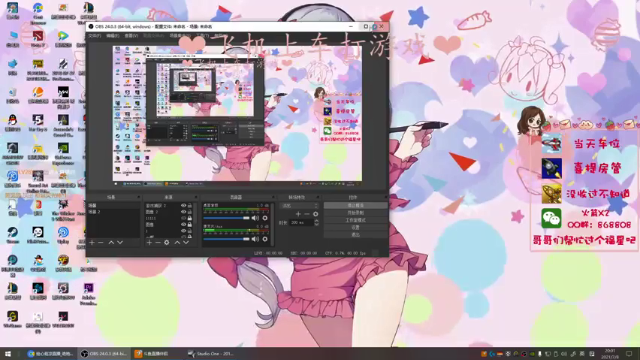Toggle visibility eye of 显示器捕获 2 source
The image size is (640, 360).
coord(183,206)
